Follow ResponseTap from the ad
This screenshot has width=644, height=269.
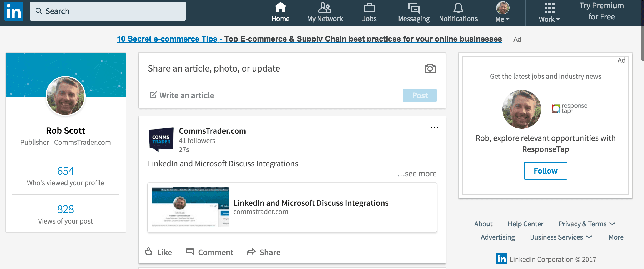point(545,171)
